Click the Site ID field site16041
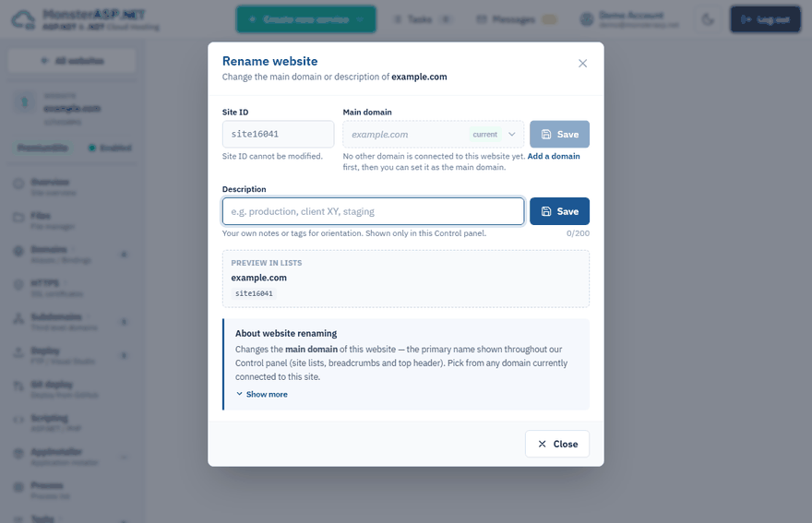 [278, 134]
